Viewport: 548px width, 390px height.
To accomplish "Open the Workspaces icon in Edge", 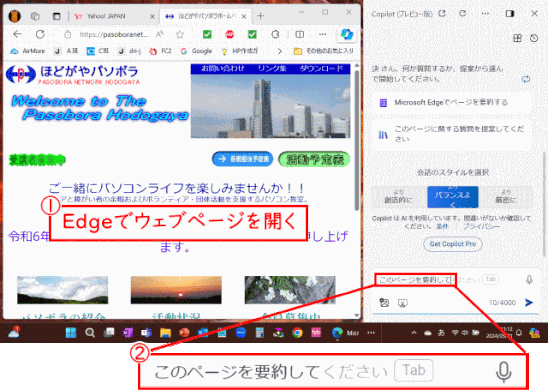I will (35, 16).
